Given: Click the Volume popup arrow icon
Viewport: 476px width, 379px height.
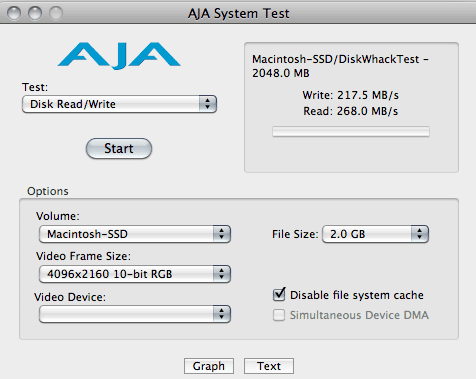Looking at the screenshot, I should pos(222,234).
